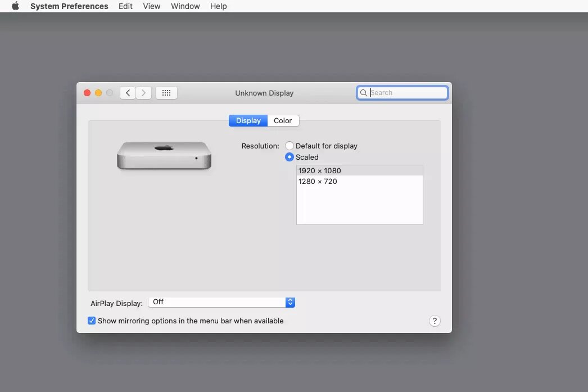This screenshot has width=588, height=392.
Task: Go forward with the right chevron button
Action: point(143,93)
